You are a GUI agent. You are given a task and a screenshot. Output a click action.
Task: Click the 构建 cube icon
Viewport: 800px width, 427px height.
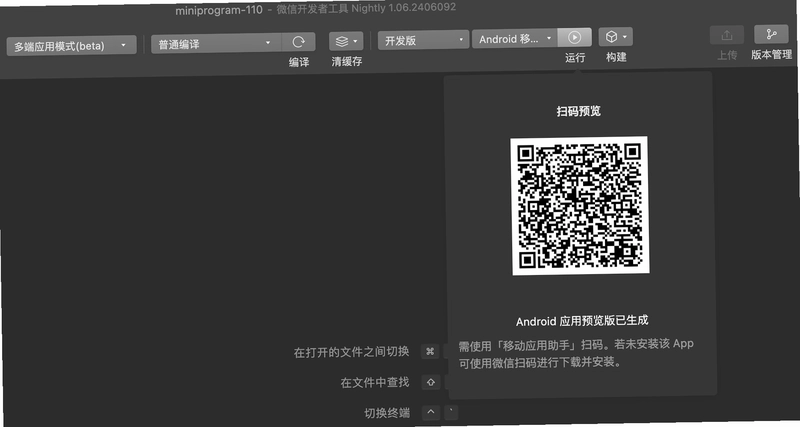pyautogui.click(x=611, y=37)
